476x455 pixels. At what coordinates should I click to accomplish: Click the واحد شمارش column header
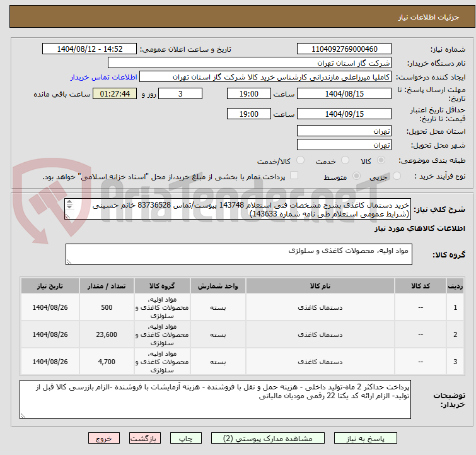(218, 286)
